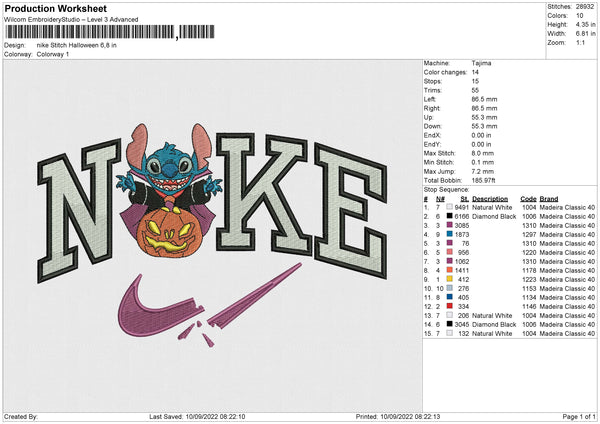Screen dimensions: 600x424
Task: Click the Zoom value 1:1
Action: 580,42
